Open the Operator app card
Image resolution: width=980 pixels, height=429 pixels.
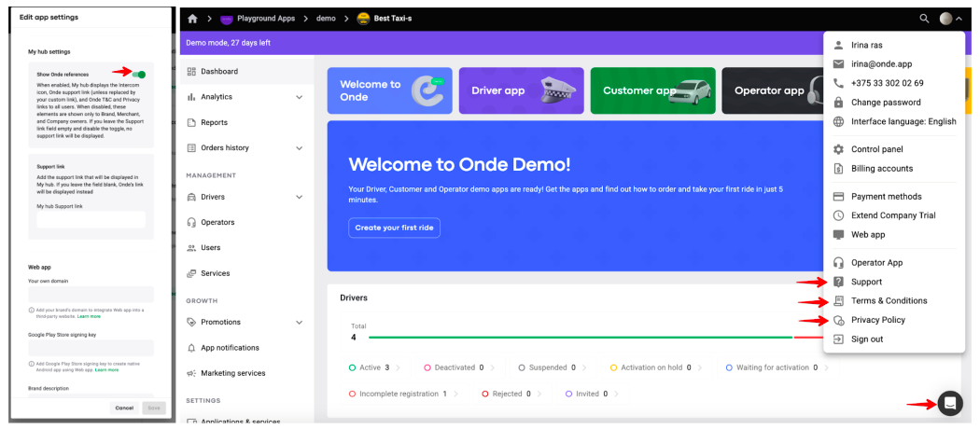point(773,90)
